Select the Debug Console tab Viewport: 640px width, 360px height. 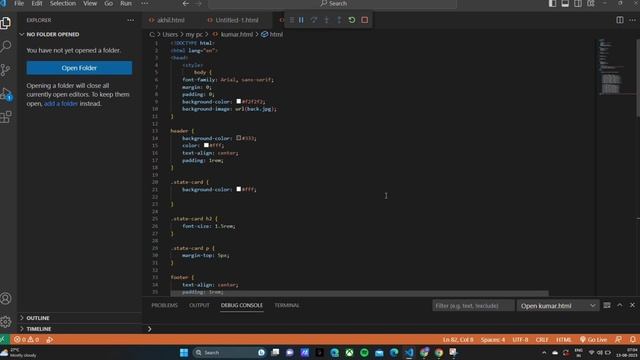pos(242,305)
